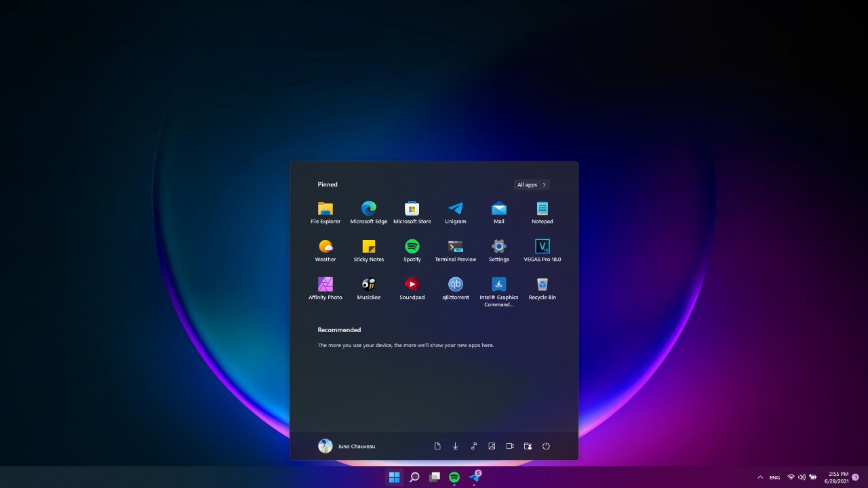
Task: Launch Sticky Notes
Action: 369,250
